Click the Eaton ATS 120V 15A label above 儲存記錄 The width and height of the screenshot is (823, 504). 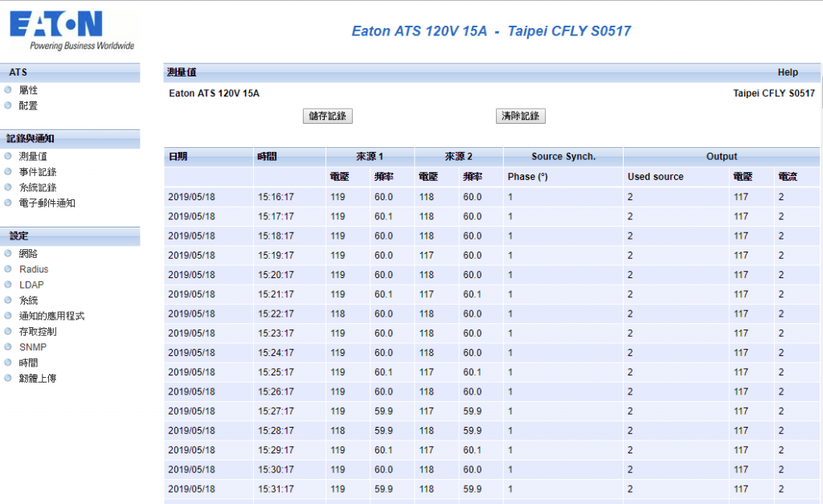click(214, 93)
